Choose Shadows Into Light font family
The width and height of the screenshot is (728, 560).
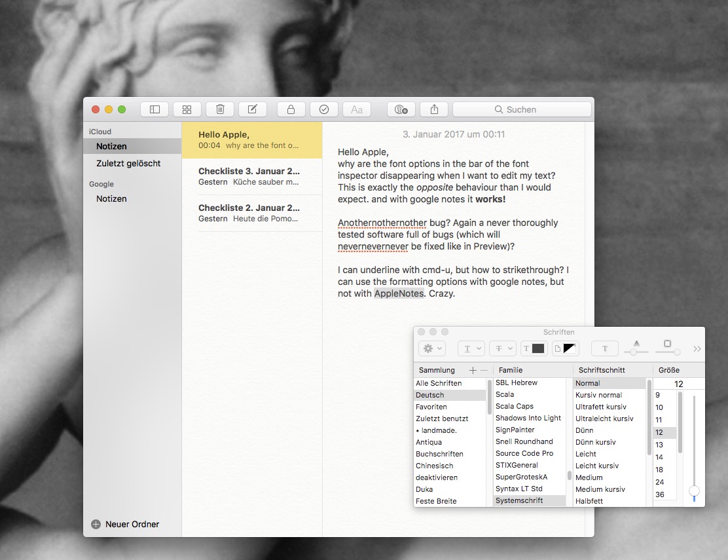click(x=529, y=418)
